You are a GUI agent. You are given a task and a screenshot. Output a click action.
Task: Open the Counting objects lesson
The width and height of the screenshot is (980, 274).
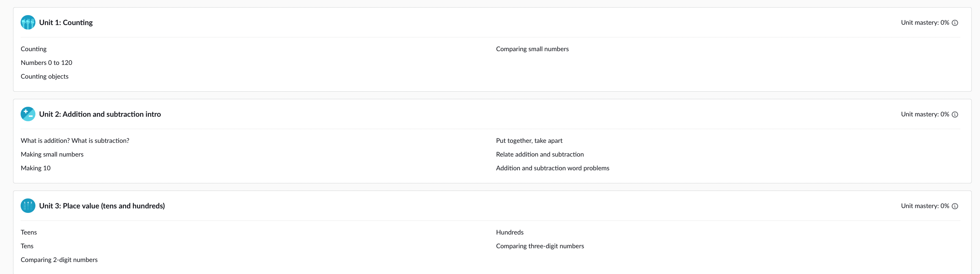44,76
